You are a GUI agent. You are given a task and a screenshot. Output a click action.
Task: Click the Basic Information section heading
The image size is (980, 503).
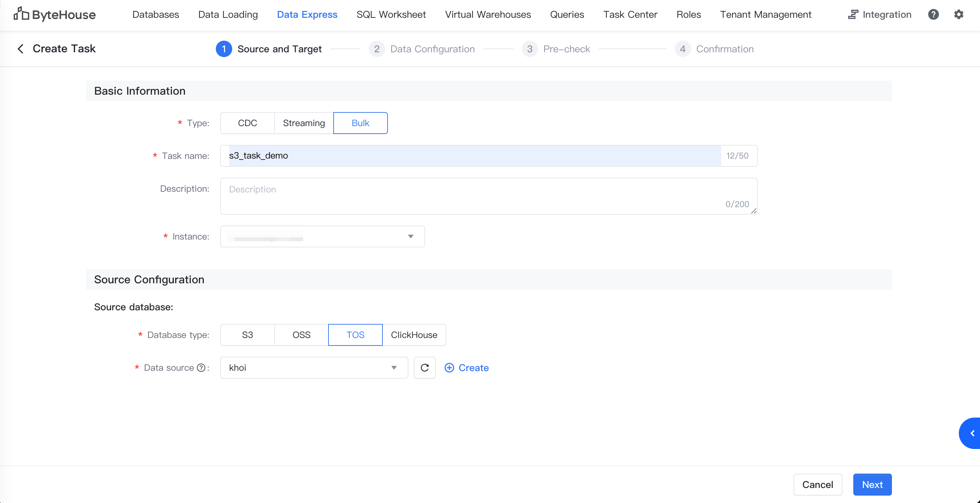click(140, 91)
